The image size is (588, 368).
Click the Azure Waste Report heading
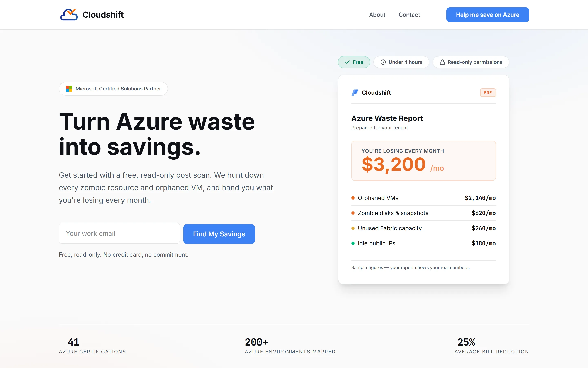tap(387, 118)
